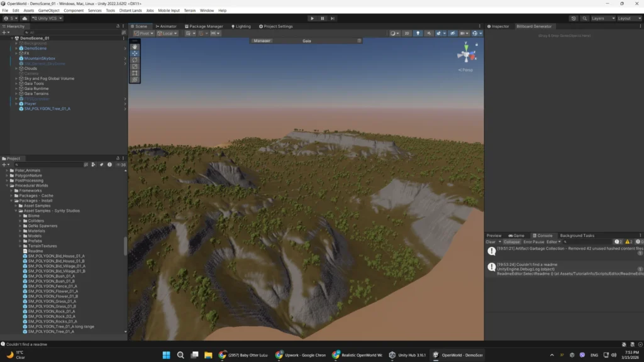
Task: Open Windows search from the taskbar
Action: click(x=180, y=355)
